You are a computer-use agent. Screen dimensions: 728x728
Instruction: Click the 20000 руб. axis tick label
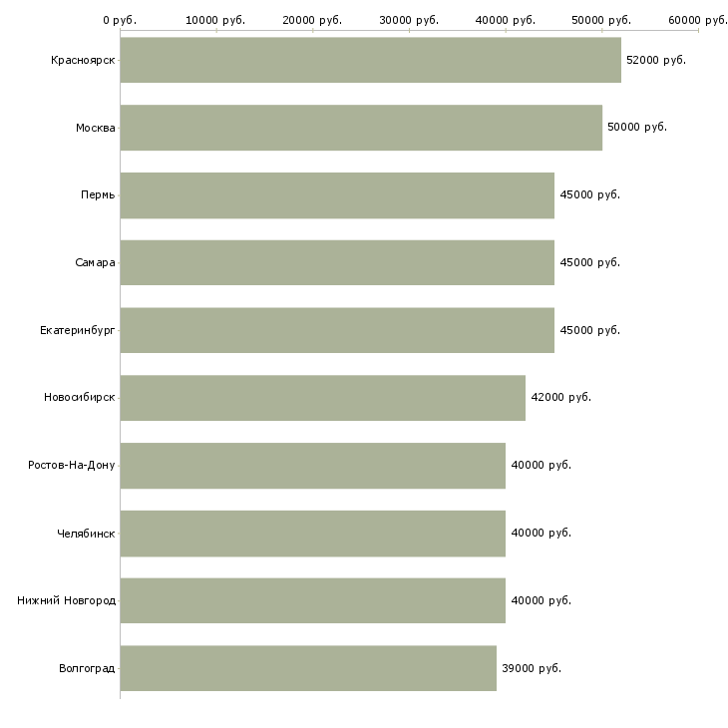312,20
